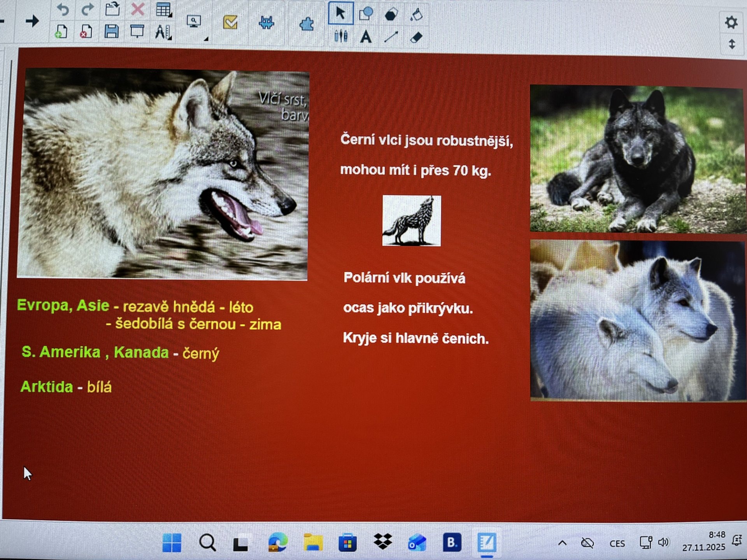This screenshot has height=560, width=747.
Task: Click the Redo arrow in toolbar
Action: point(88,9)
